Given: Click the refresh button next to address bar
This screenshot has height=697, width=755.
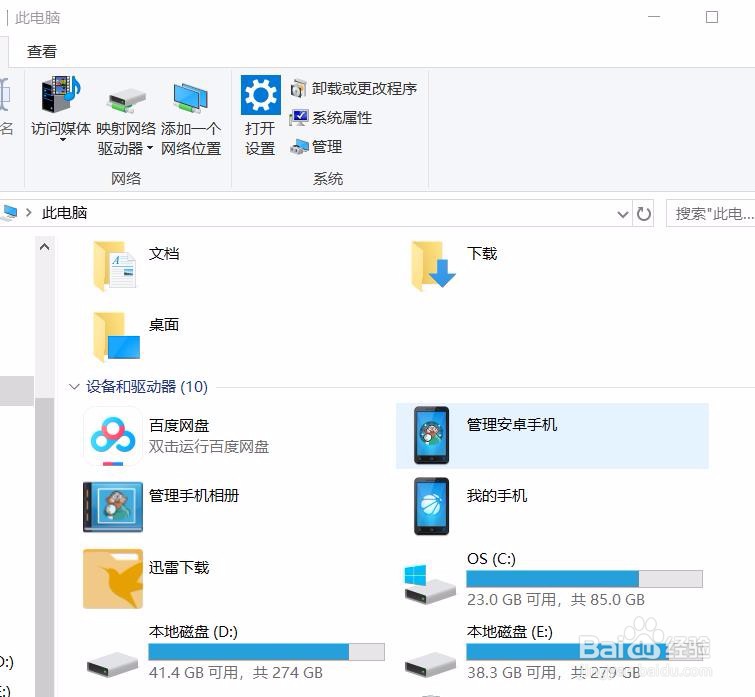Looking at the screenshot, I should click(x=644, y=213).
